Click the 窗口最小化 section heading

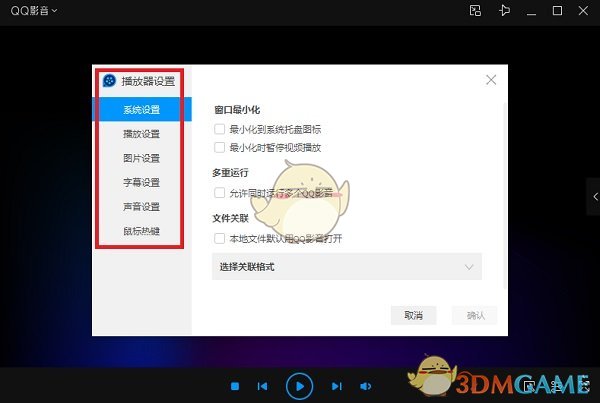tap(237, 110)
